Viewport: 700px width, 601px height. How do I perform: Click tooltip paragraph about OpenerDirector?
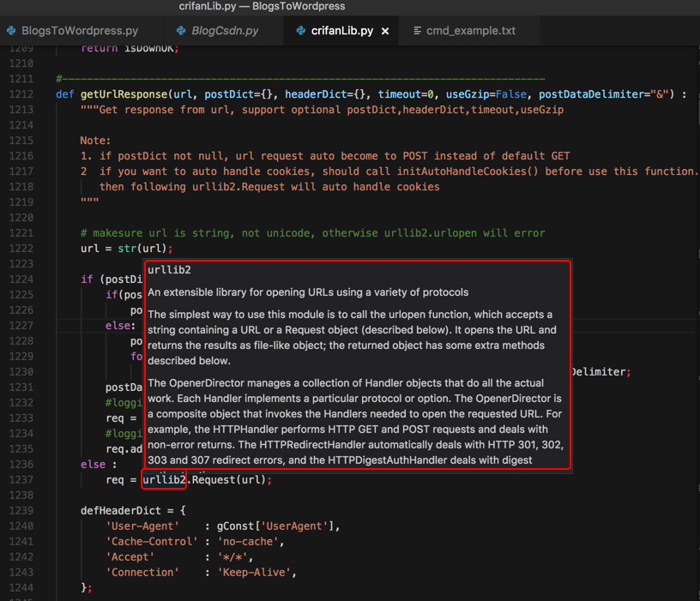tap(356, 421)
